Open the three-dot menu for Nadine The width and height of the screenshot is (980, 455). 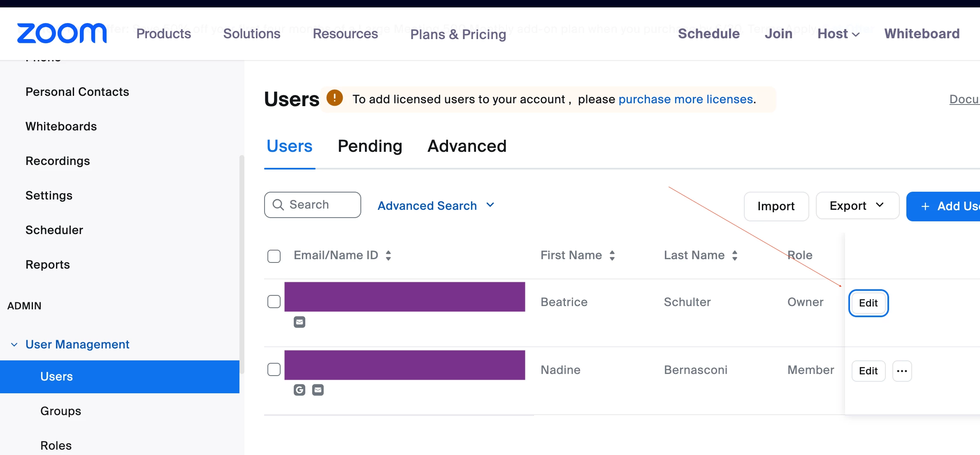tap(902, 371)
